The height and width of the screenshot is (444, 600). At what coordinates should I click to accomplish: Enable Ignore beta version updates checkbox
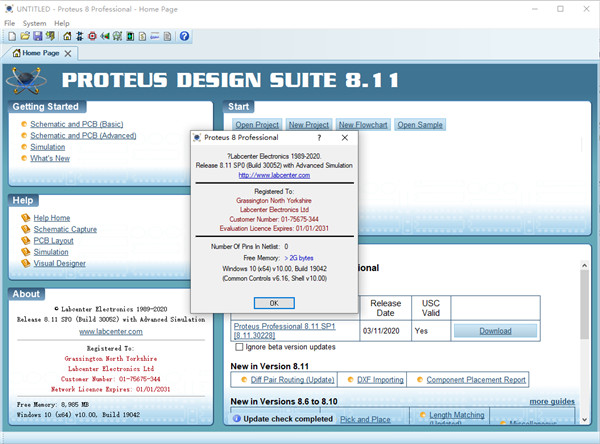click(x=239, y=347)
